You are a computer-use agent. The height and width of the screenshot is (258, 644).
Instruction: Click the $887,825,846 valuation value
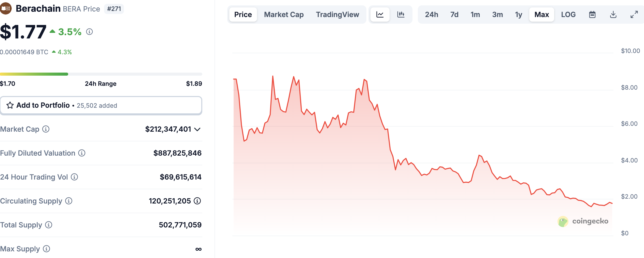coord(177,153)
